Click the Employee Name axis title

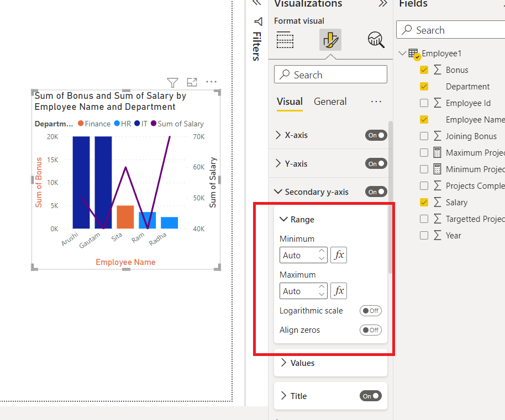click(x=125, y=262)
